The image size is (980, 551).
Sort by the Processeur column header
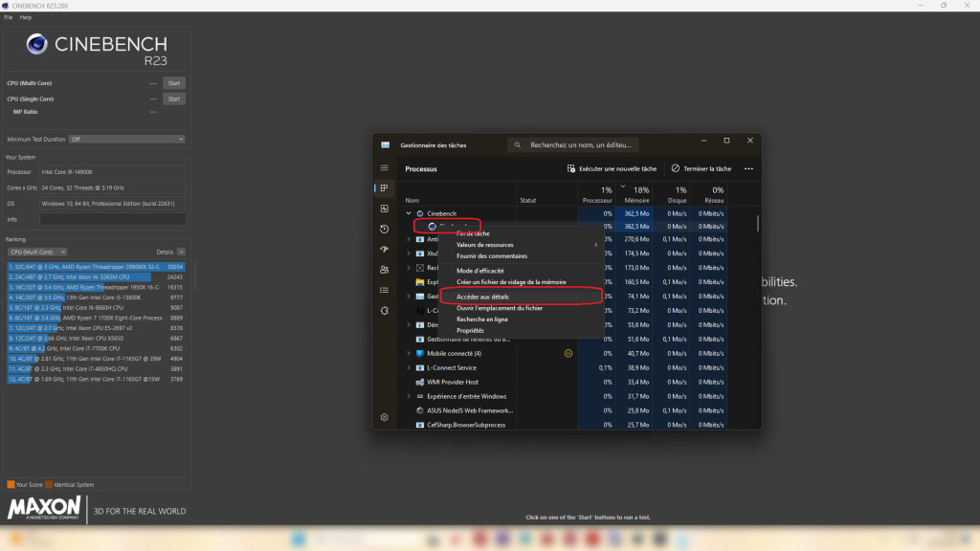(x=597, y=194)
